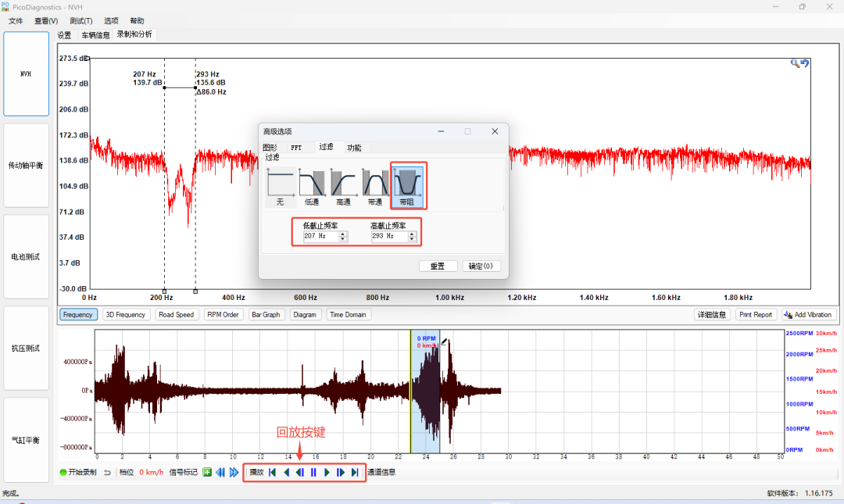Image resolution: width=844 pixels, height=504 pixels.
Task: Open the 过滤 tab in 高级选项 dialog
Action: pos(326,146)
